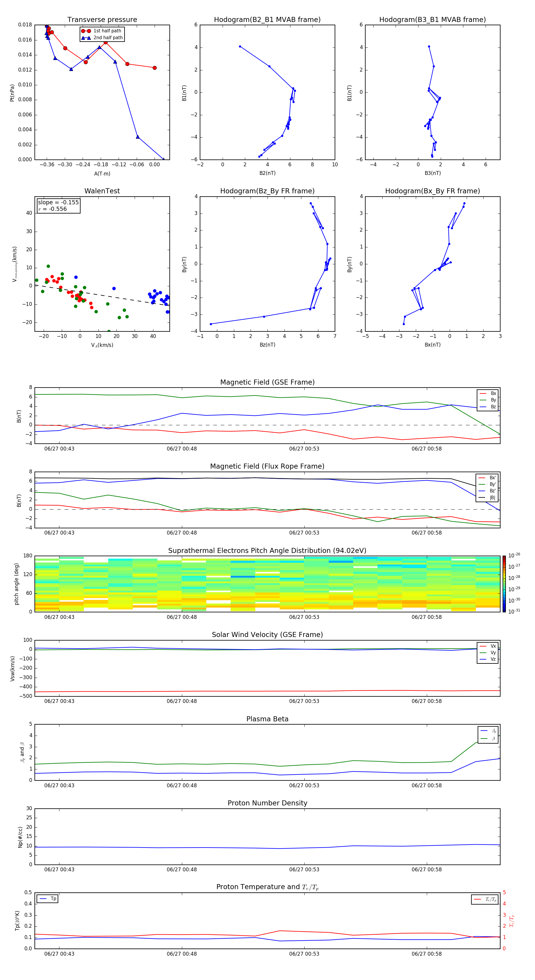The height and width of the screenshot is (980, 535).
Task: Select Bz legend entry in GSE magnetic field
Action: tap(488, 407)
